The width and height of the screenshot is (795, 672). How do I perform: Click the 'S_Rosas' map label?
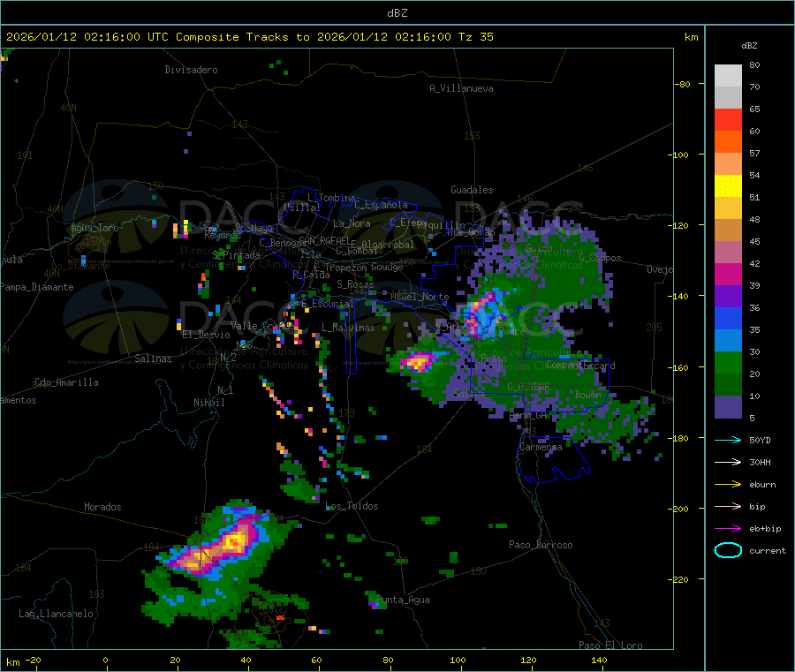click(355, 284)
